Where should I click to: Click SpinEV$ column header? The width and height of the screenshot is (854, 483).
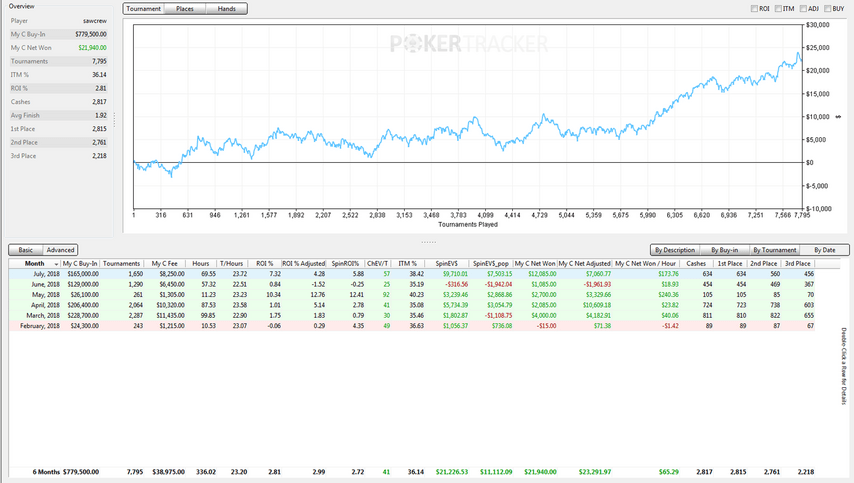pos(447,264)
